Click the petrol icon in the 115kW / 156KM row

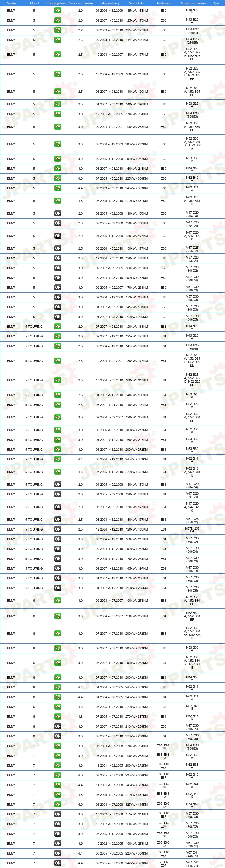click(x=58, y=11)
